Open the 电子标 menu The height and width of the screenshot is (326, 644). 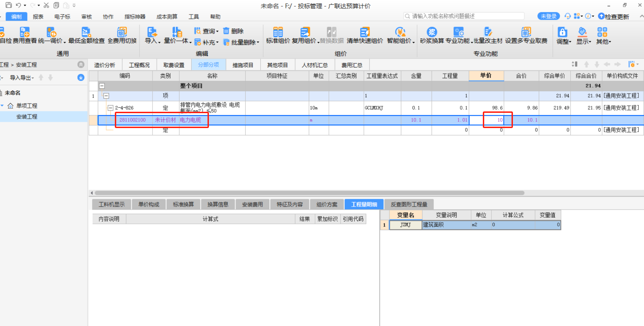(x=62, y=17)
